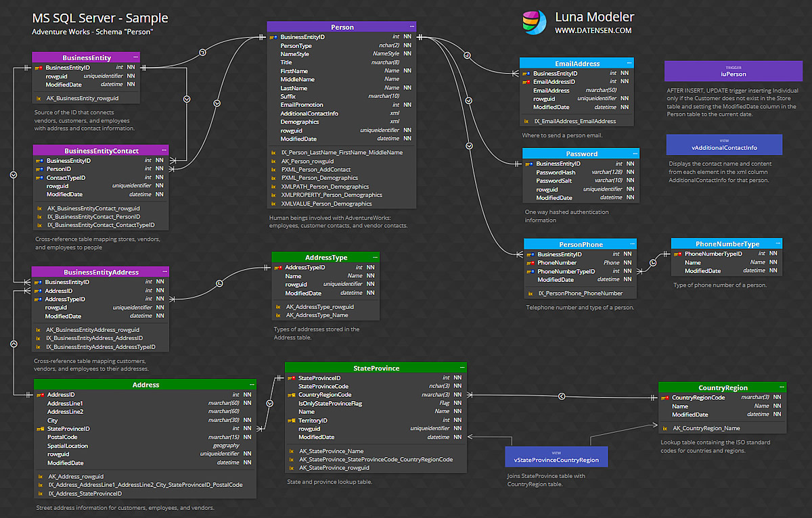Click index icon beside IX_EmailAddress_EmailAddress
The height and width of the screenshot is (518, 812).
[526, 121]
